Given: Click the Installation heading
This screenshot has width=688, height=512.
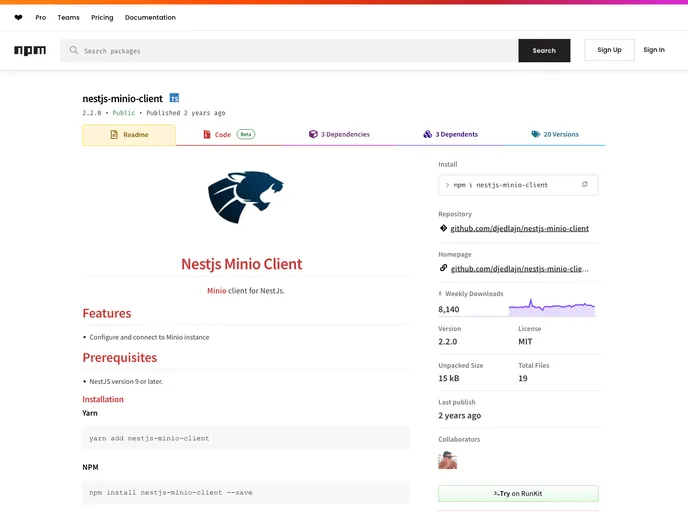Looking at the screenshot, I should tap(103, 399).
